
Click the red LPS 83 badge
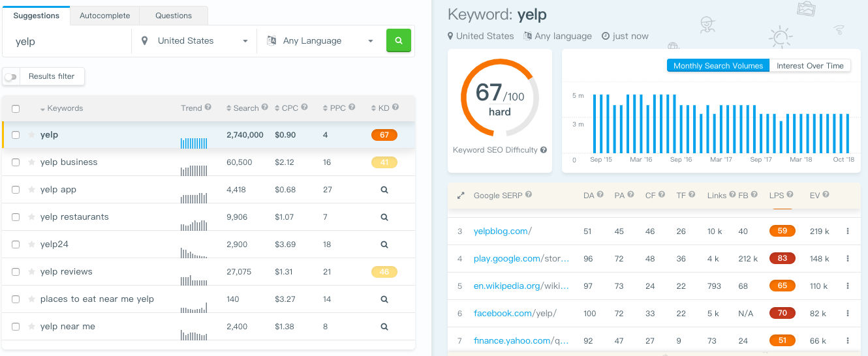click(x=782, y=258)
